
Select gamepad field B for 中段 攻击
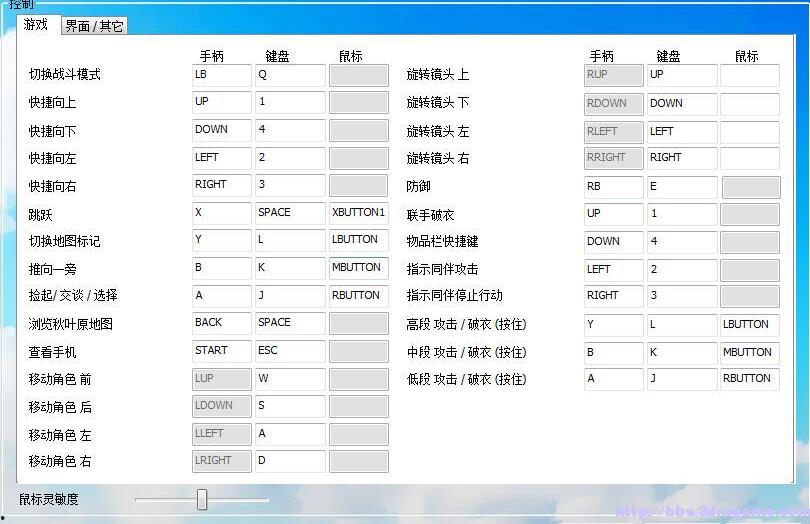click(x=614, y=353)
